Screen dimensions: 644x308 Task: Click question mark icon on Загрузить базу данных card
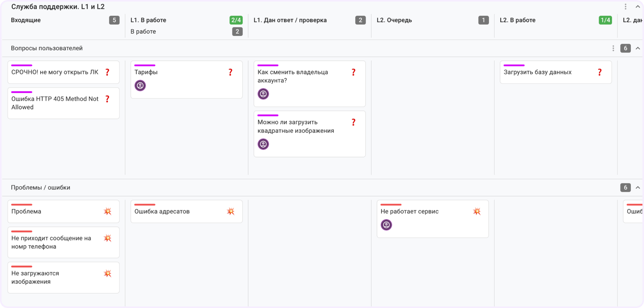(x=600, y=72)
